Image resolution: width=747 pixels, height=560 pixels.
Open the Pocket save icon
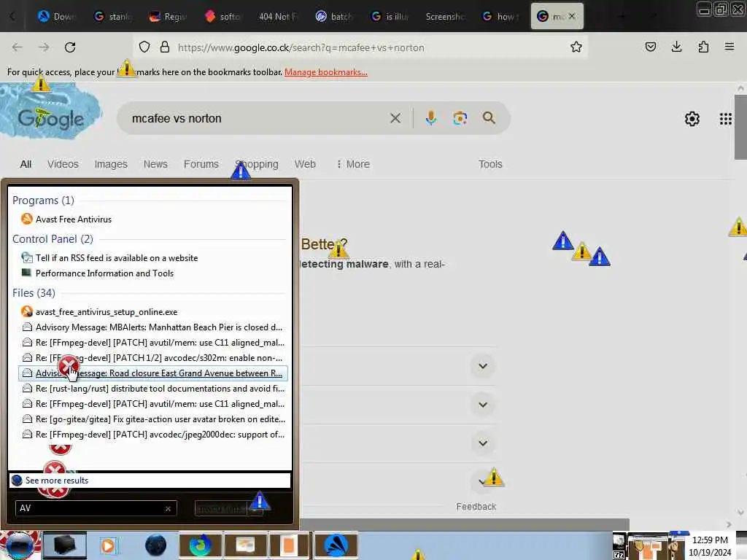point(650,47)
